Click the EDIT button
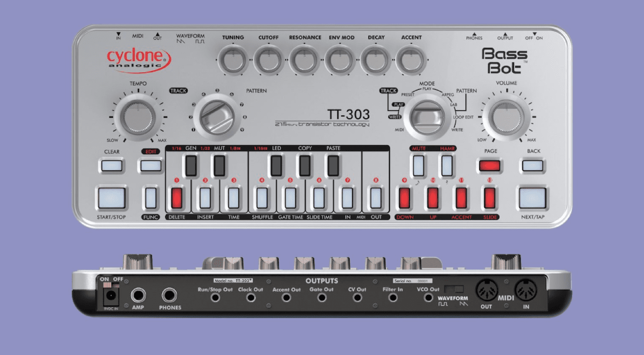This screenshot has width=644, height=355. [x=151, y=166]
